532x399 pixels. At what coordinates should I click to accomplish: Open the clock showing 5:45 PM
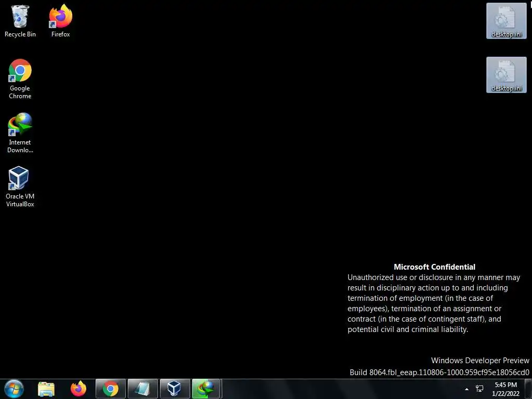pos(506,389)
